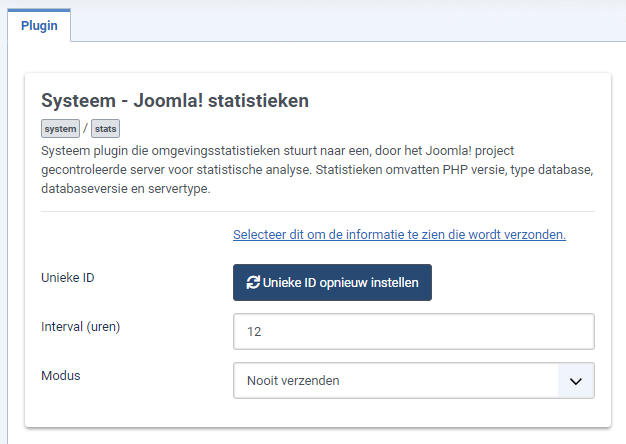This screenshot has width=626, height=444.
Task: Click the chevron arrow of the Modus selector
Action: tap(576, 381)
